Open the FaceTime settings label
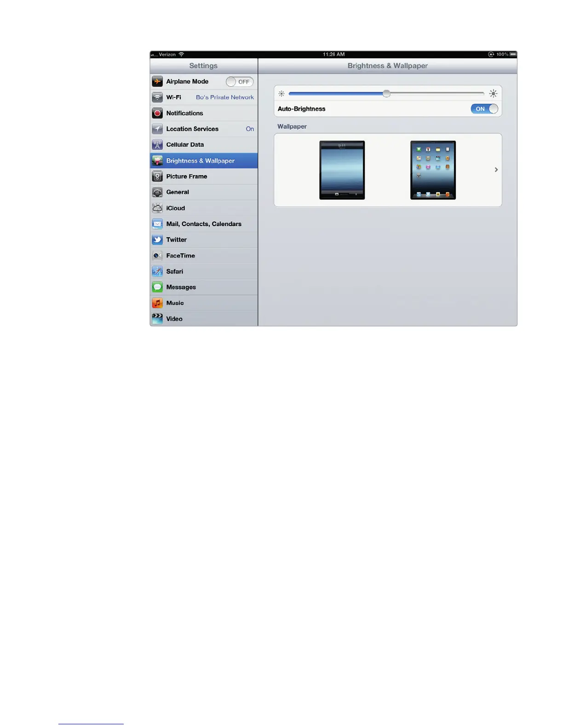Image resolution: width=563 pixels, height=728 pixels. (180, 256)
